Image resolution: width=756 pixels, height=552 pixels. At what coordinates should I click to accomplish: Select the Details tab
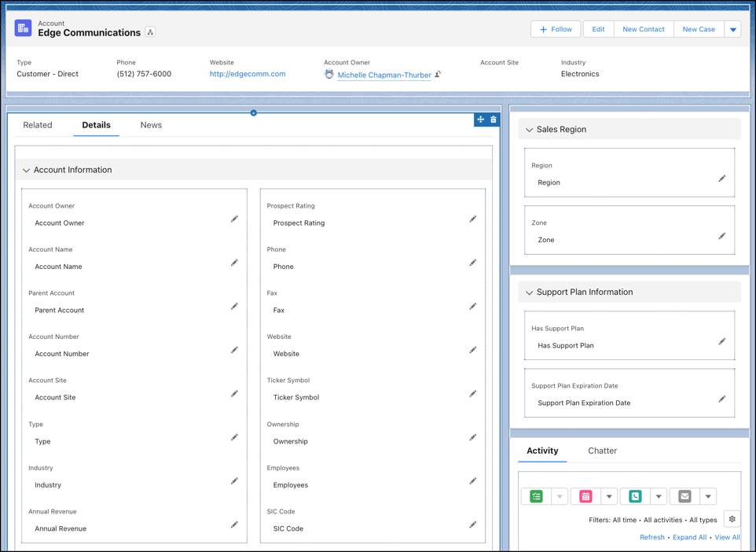tap(96, 125)
